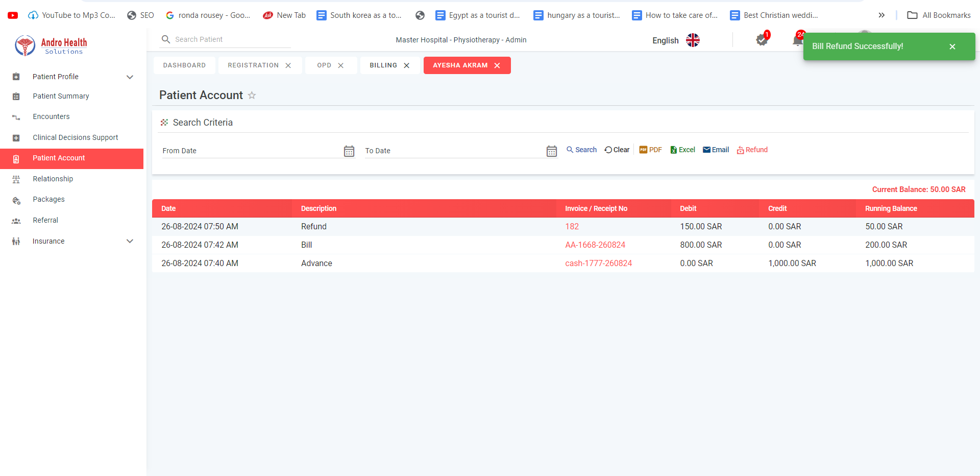Viewport: 980px width, 476px height.
Task: Open invoice AA-1668-260824 link
Action: pyautogui.click(x=595, y=245)
